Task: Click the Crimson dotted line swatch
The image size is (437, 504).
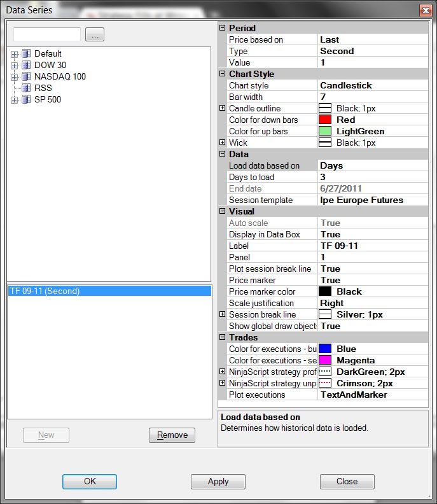Action: (x=325, y=383)
